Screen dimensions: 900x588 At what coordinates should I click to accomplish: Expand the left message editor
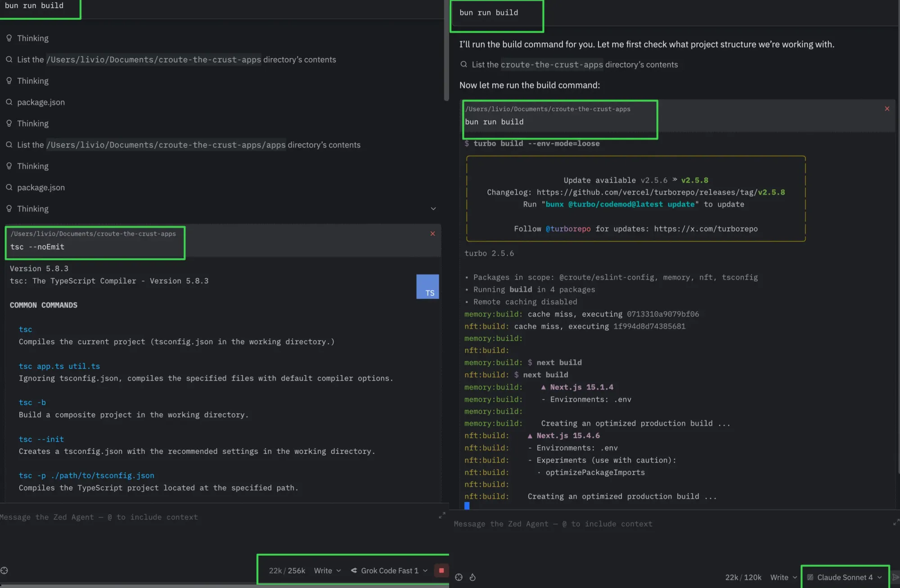click(442, 515)
